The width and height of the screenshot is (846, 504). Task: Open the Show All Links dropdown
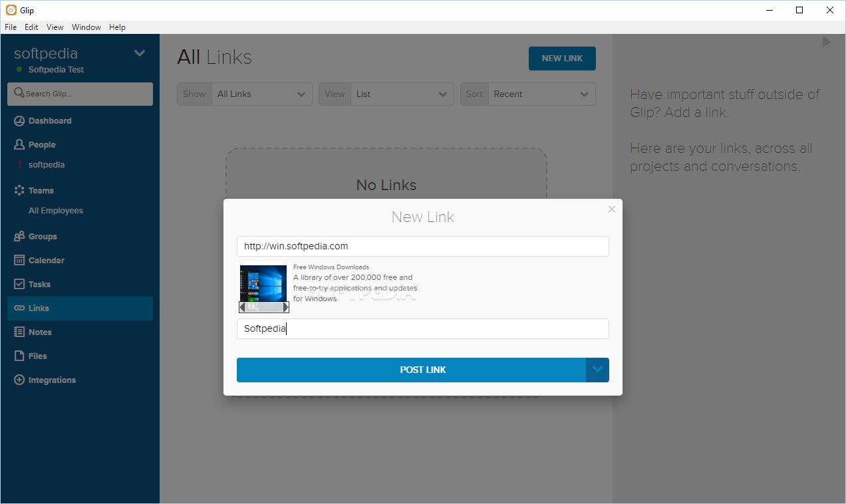(245, 94)
